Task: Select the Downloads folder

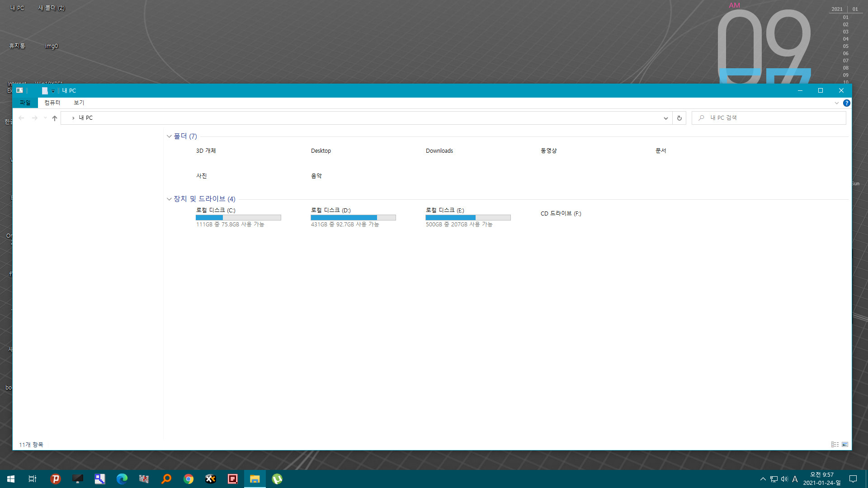Action: click(439, 150)
